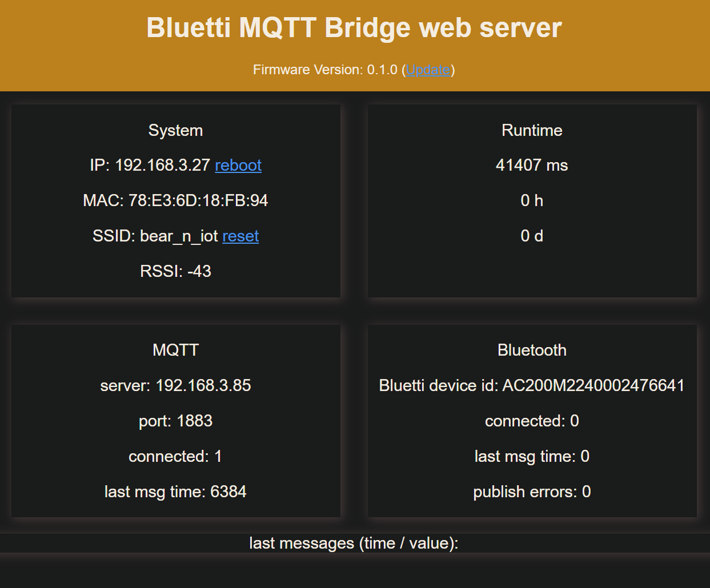This screenshot has height=588, width=710.
Task: Click the MQTT connected status value
Action: pyautogui.click(x=175, y=456)
